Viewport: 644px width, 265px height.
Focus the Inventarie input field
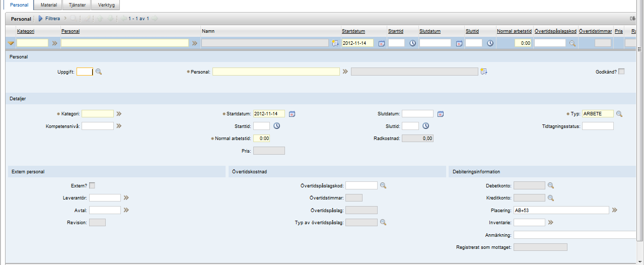[529, 222]
